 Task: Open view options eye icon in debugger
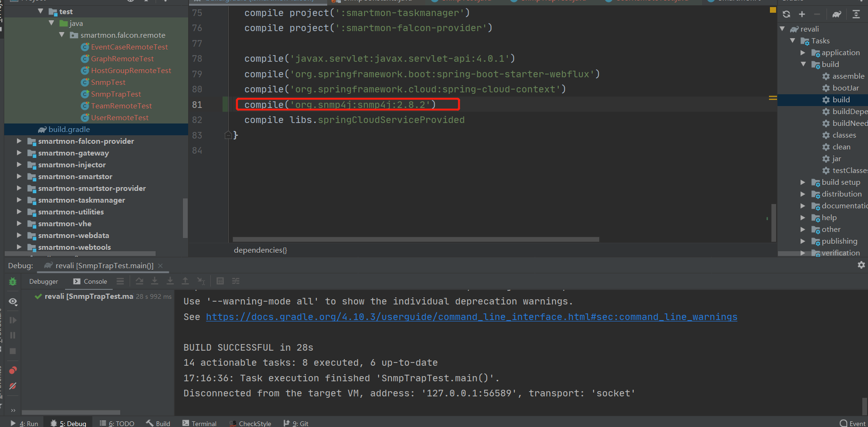pyautogui.click(x=13, y=302)
